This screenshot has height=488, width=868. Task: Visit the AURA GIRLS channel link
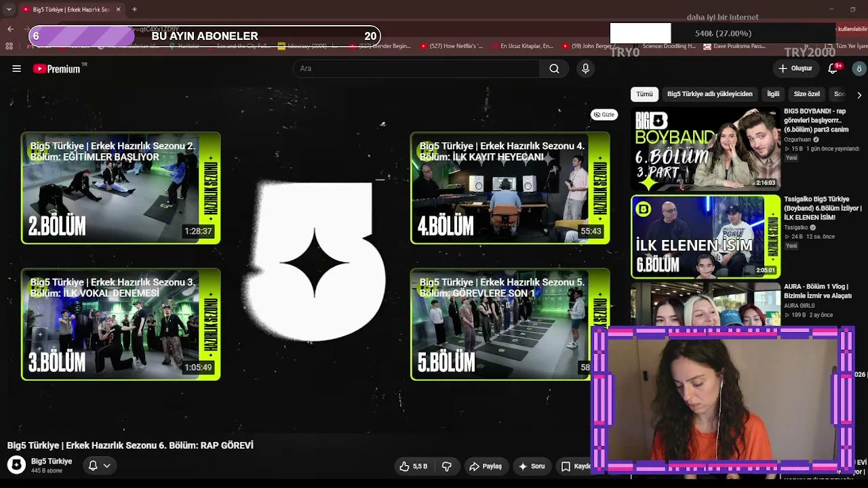tap(800, 306)
